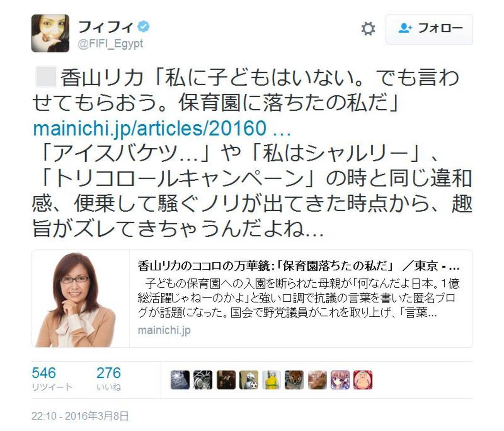
Task: Open the 香山リカ article card photo
Action: point(81,299)
